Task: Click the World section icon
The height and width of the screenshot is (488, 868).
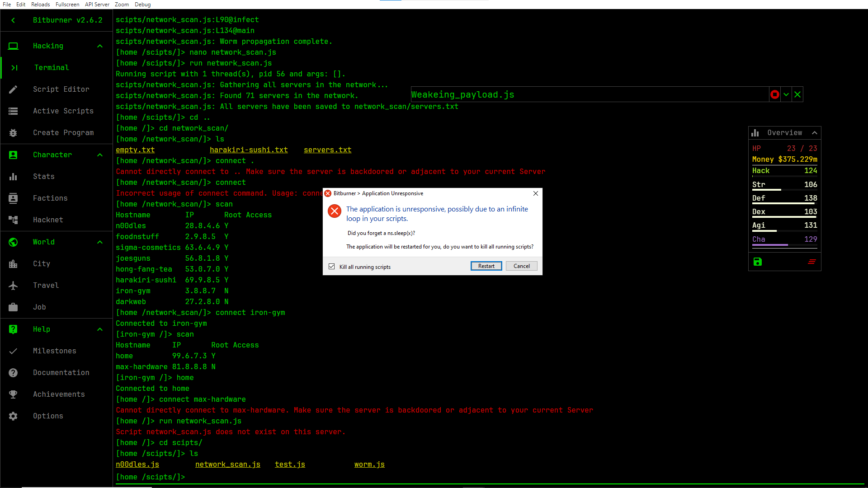Action: 13,242
